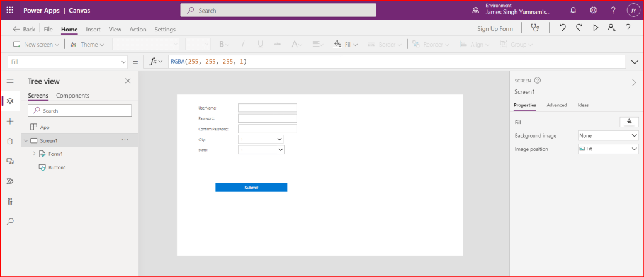Click the Undo arrow icon
644x277 pixels.
click(562, 28)
